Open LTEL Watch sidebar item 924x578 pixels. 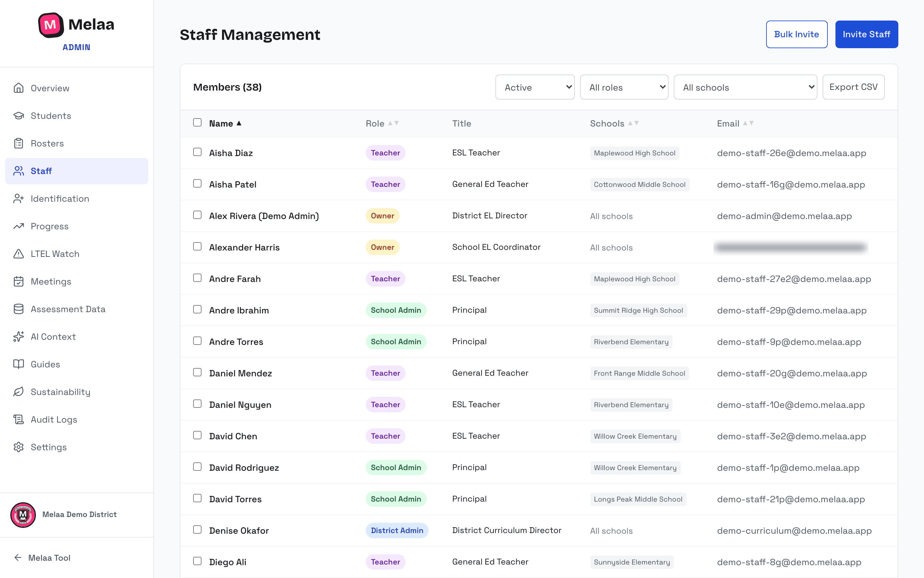coord(76,254)
